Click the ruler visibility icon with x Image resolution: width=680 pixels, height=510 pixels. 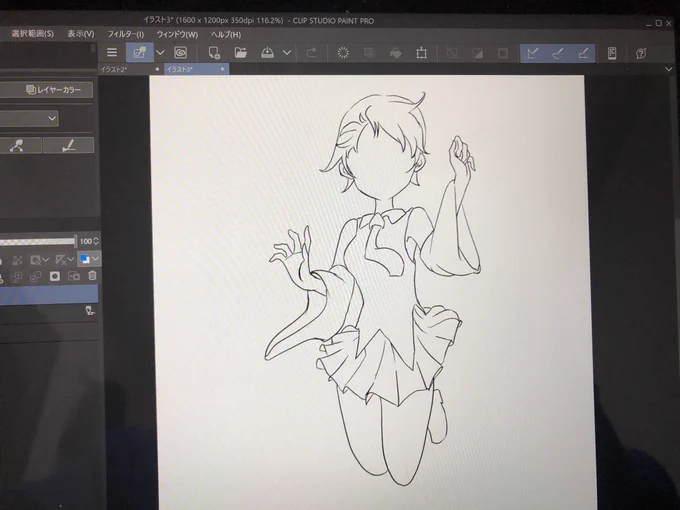point(61,260)
